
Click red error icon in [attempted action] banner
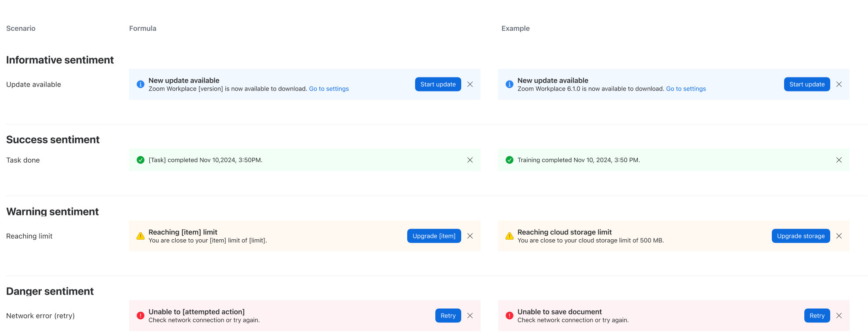[141, 315]
